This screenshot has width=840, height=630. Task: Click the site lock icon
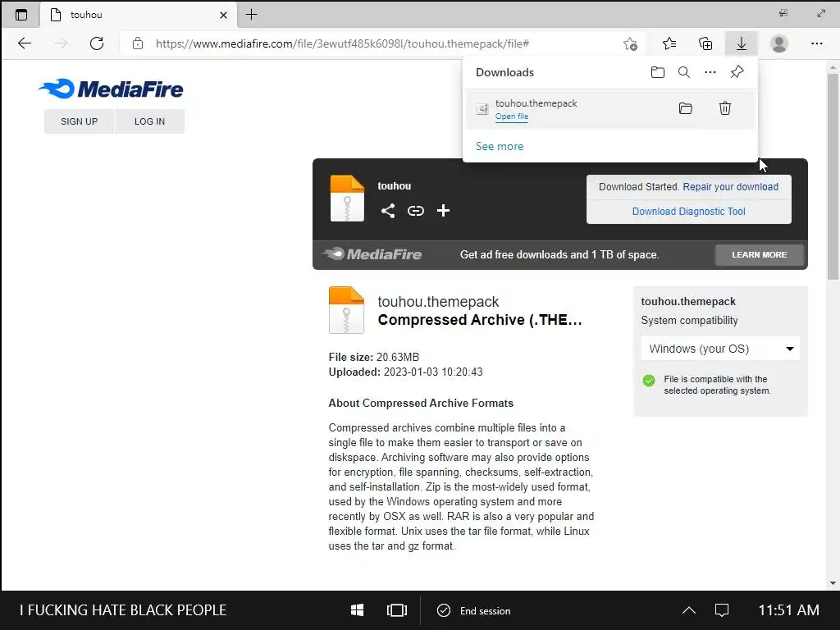click(x=138, y=43)
